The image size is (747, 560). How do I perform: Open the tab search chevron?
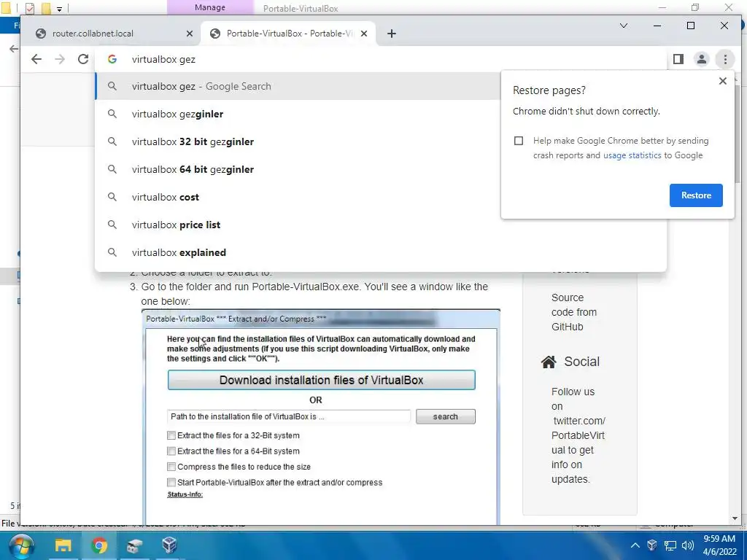coord(623,26)
